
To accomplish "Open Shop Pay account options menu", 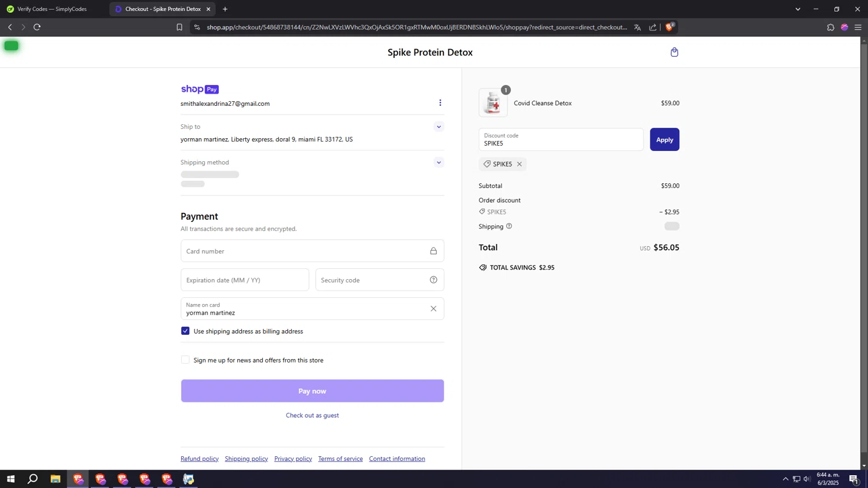I will click(x=440, y=103).
